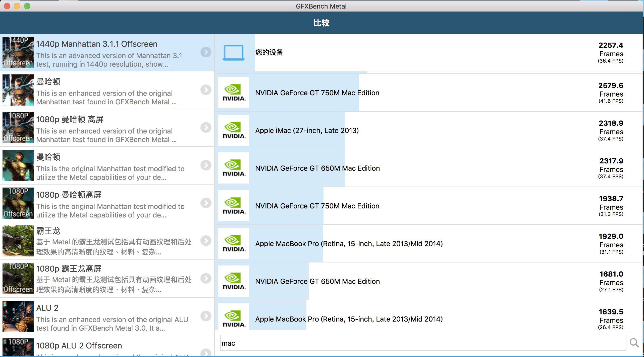Click the search magnifier icon
644x357 pixels.
[634, 343]
